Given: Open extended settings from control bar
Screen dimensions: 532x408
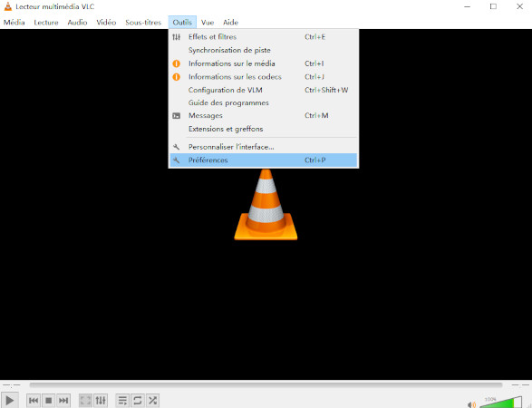Looking at the screenshot, I should point(101,401).
